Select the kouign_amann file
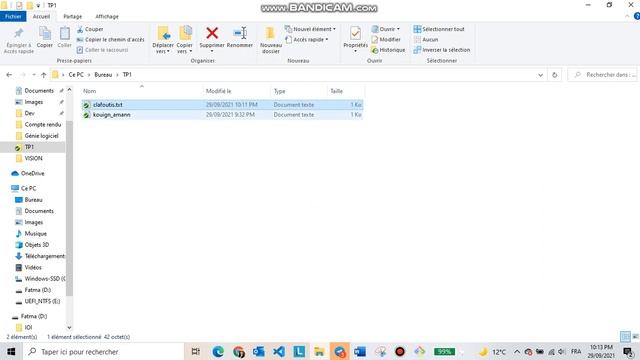 [x=222, y=115]
